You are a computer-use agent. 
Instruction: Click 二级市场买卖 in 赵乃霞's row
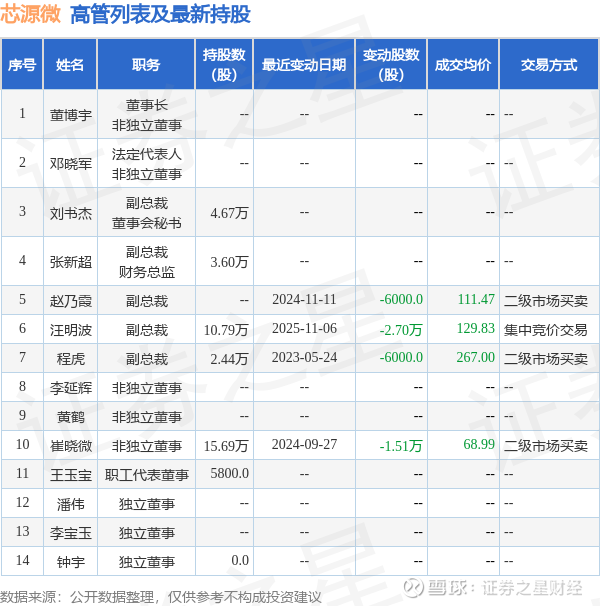click(545, 301)
